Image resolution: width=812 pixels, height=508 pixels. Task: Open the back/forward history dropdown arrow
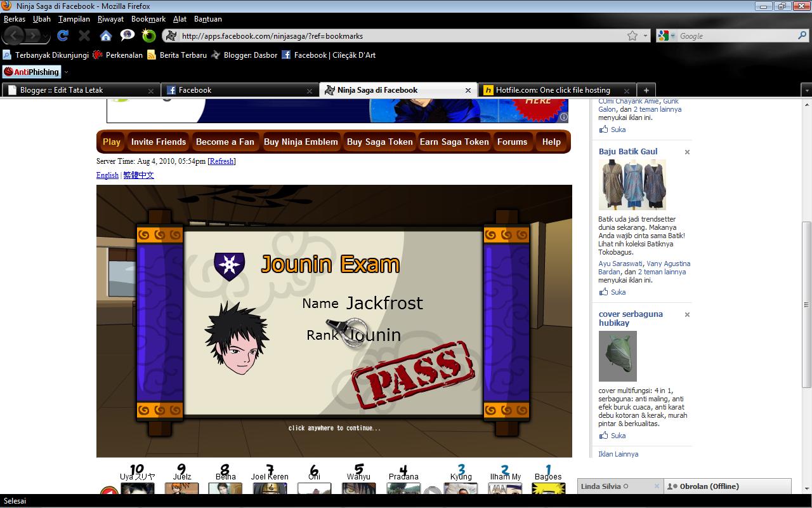coord(46,36)
